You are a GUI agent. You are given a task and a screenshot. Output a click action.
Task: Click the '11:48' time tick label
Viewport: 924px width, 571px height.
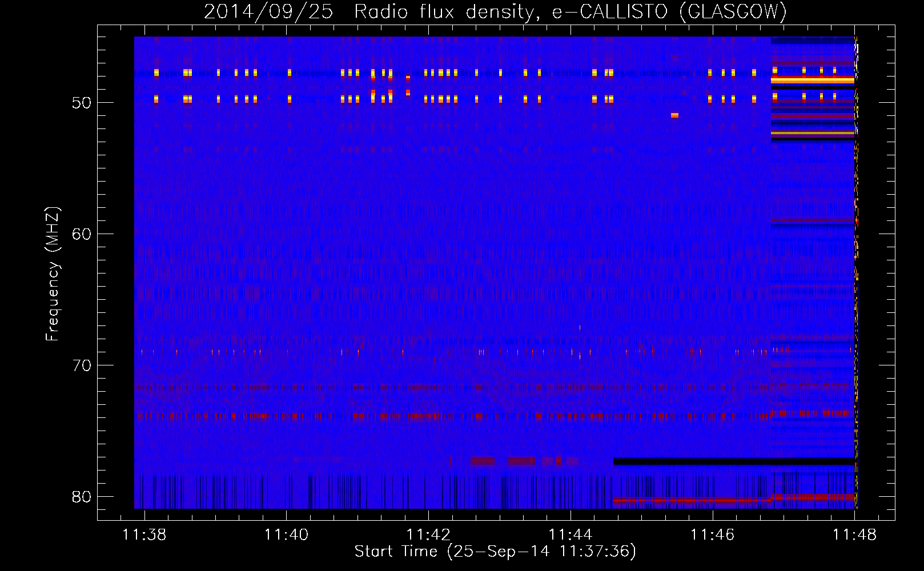tap(854, 534)
